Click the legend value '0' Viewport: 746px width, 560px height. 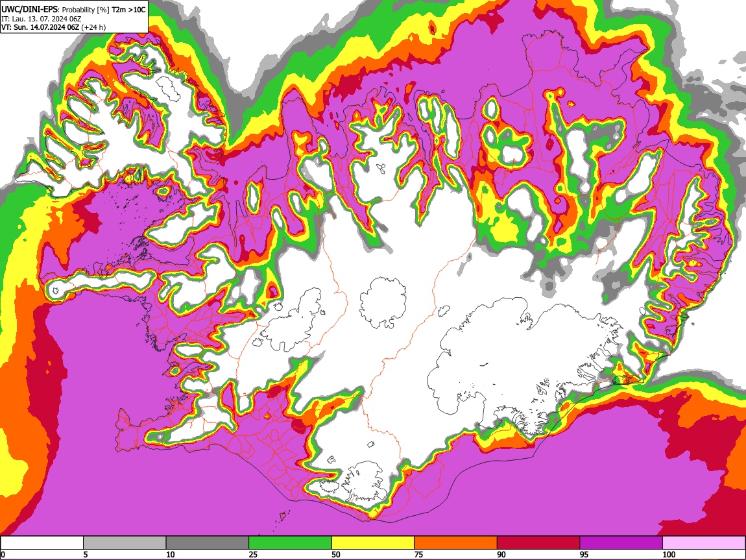coord(3,554)
